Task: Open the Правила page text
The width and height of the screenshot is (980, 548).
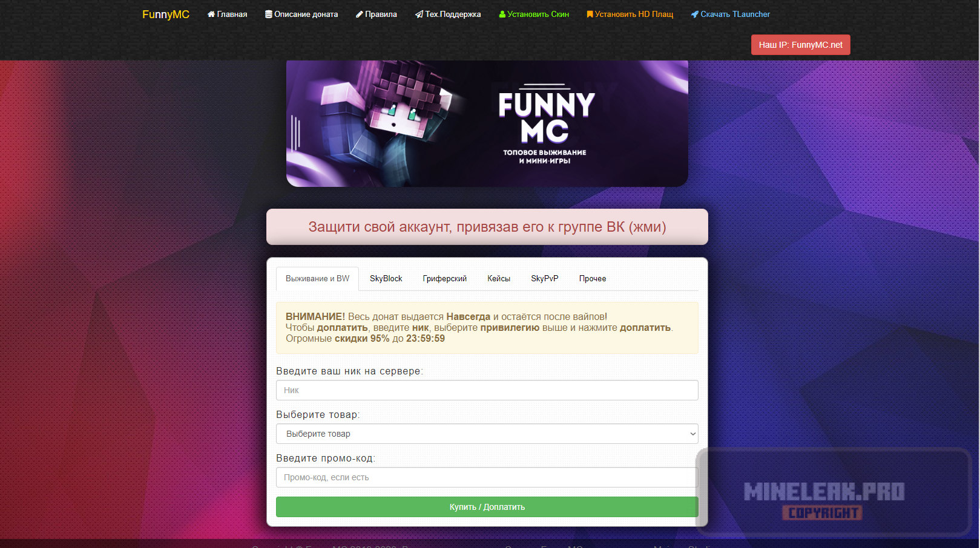Action: [381, 14]
